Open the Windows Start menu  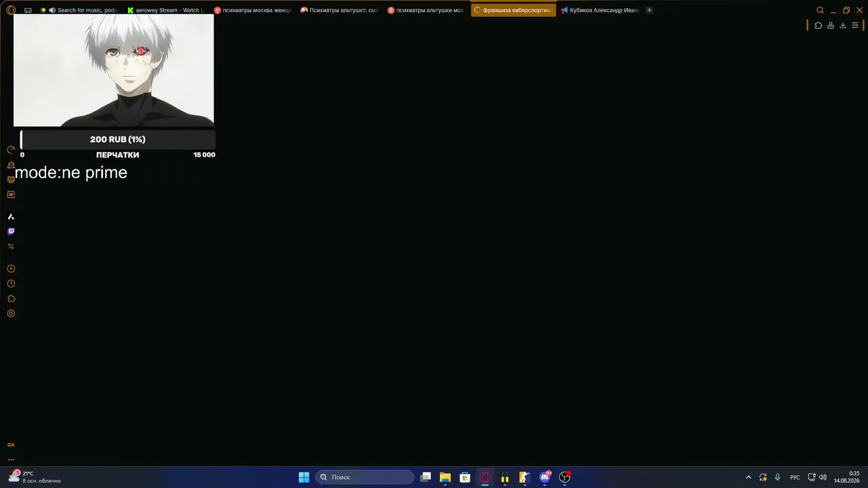304,477
